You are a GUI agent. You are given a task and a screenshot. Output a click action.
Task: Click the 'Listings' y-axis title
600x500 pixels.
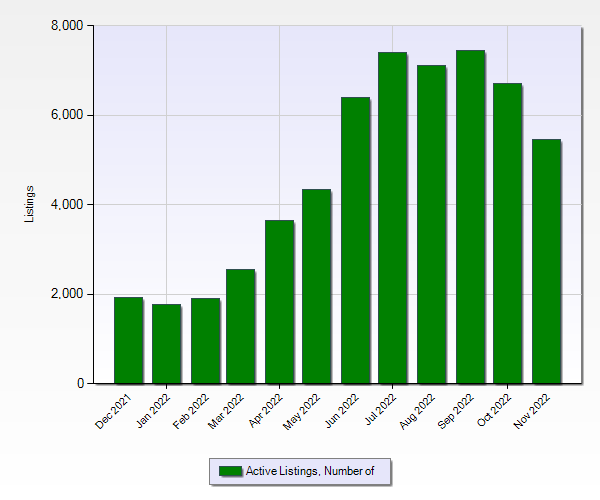coord(30,204)
